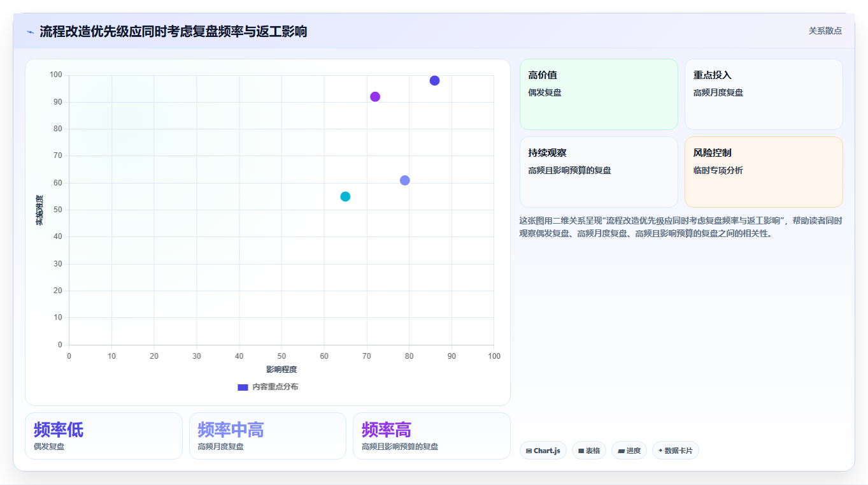Open the 重点投入 quadrant card
The height and width of the screenshot is (485, 868).
click(x=764, y=94)
